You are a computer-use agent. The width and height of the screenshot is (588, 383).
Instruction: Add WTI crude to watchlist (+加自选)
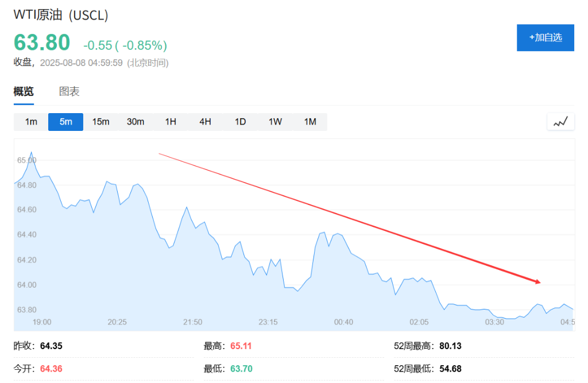pos(545,38)
